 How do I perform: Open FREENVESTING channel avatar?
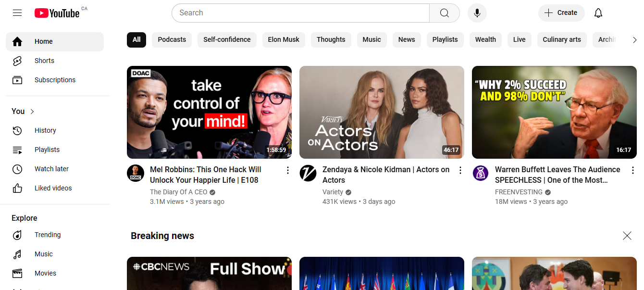(481, 173)
